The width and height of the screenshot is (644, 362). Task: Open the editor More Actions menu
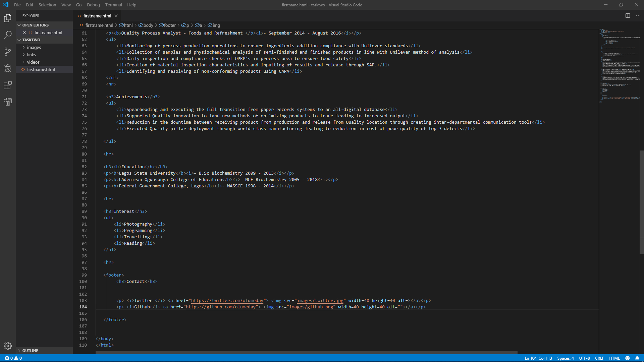[638, 16]
